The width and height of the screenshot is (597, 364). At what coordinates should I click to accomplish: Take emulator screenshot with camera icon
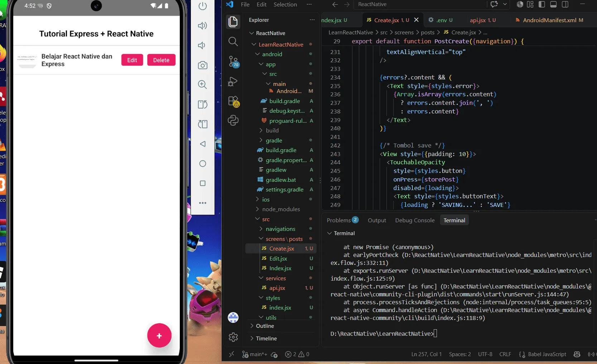[x=203, y=65]
